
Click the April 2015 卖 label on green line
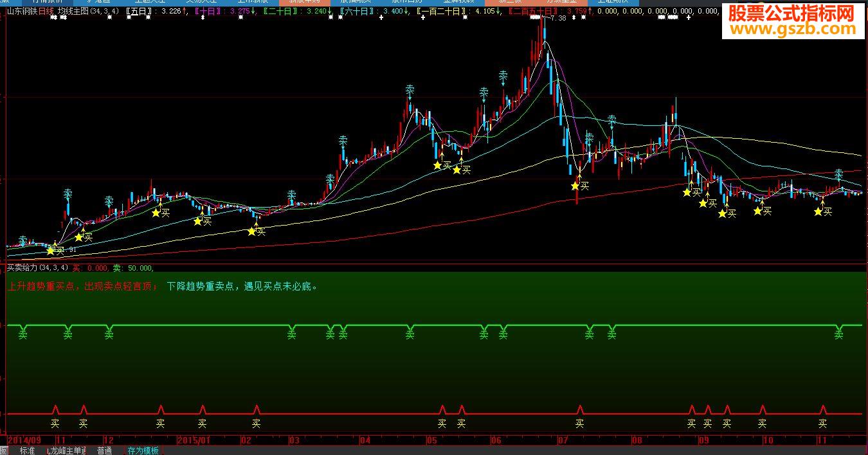[x=410, y=334]
